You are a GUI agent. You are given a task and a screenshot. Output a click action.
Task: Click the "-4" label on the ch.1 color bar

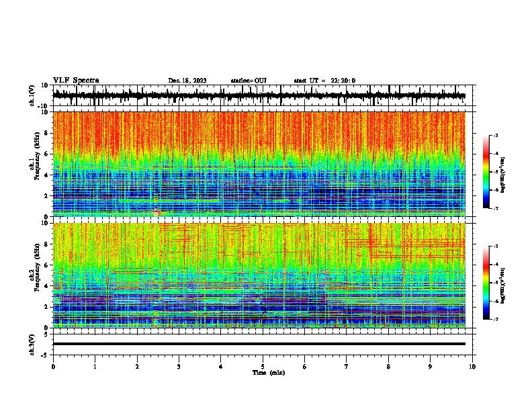tap(496, 154)
